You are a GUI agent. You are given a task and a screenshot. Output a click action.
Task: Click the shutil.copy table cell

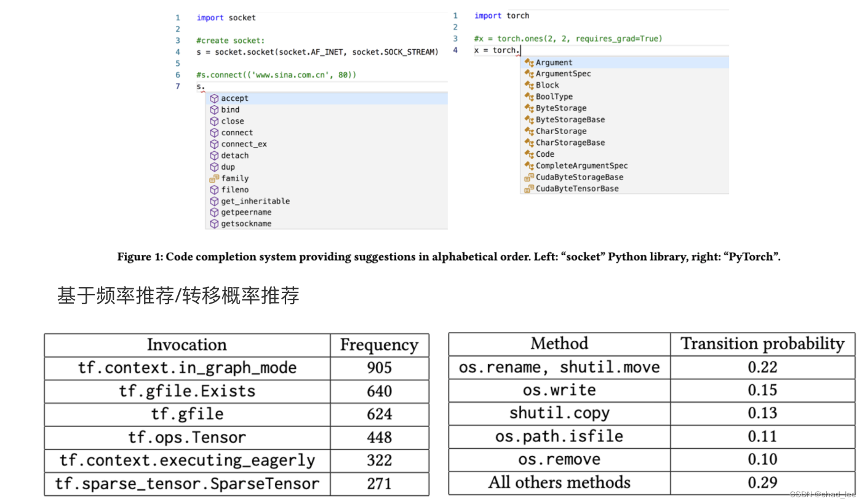559,414
